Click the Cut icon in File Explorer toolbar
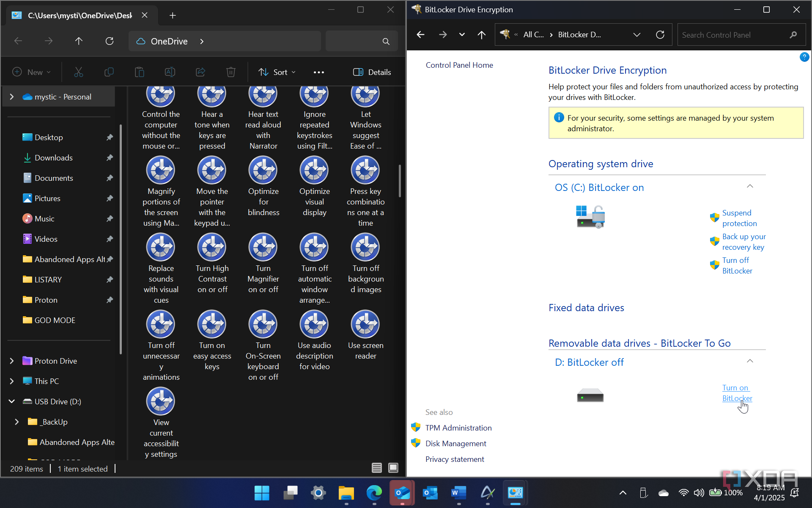The image size is (812, 508). point(79,72)
